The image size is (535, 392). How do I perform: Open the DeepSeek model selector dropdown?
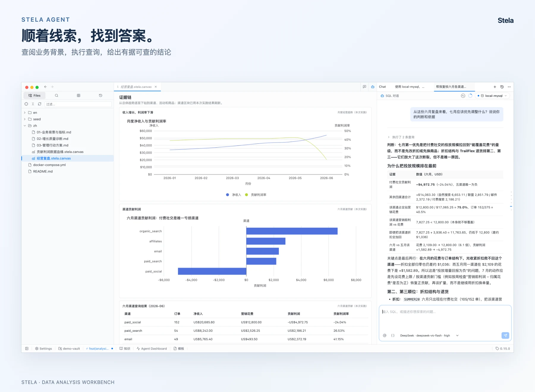(429, 336)
